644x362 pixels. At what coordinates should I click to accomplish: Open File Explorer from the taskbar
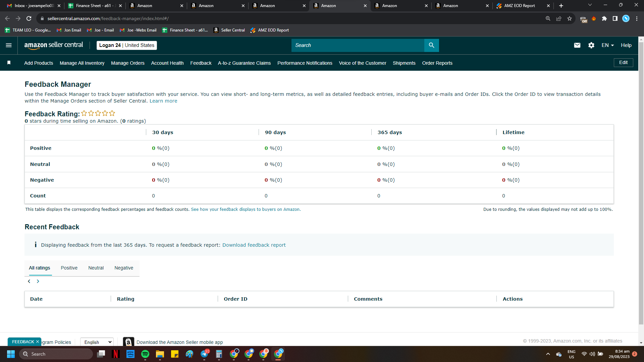tap(160, 354)
